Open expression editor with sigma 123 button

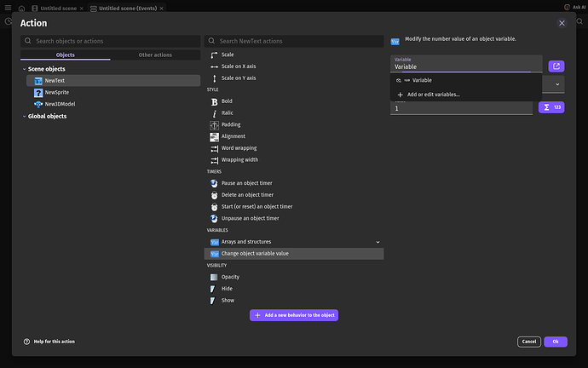pos(552,107)
